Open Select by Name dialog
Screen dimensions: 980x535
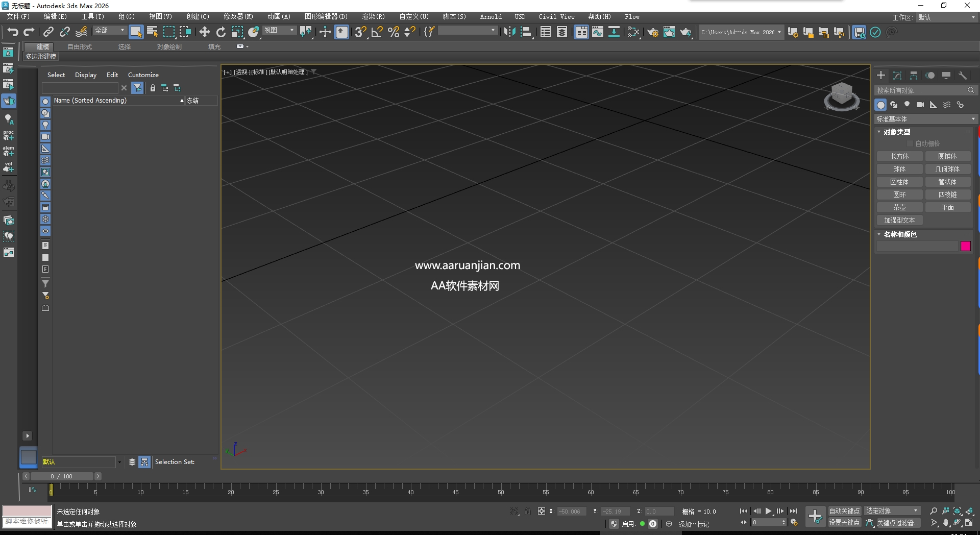coord(152,32)
